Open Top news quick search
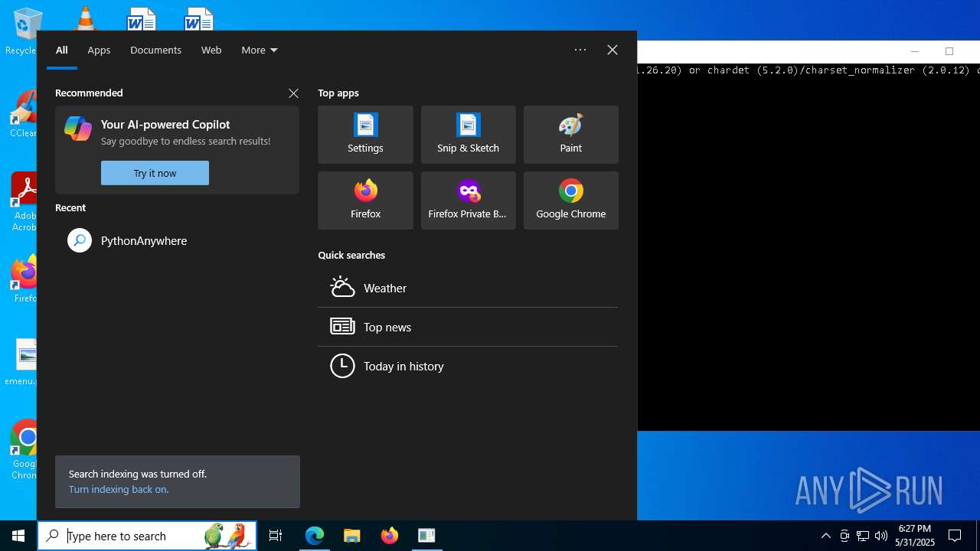Image resolution: width=980 pixels, height=551 pixels. coord(468,327)
